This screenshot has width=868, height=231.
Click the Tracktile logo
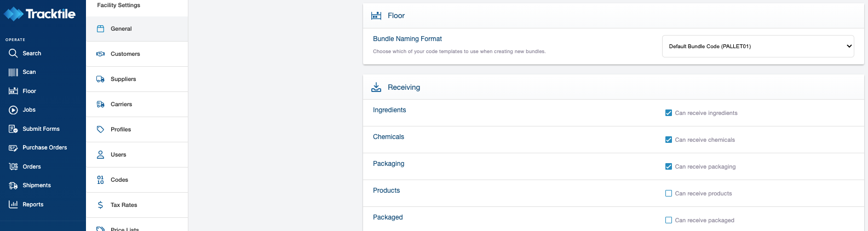click(x=39, y=14)
